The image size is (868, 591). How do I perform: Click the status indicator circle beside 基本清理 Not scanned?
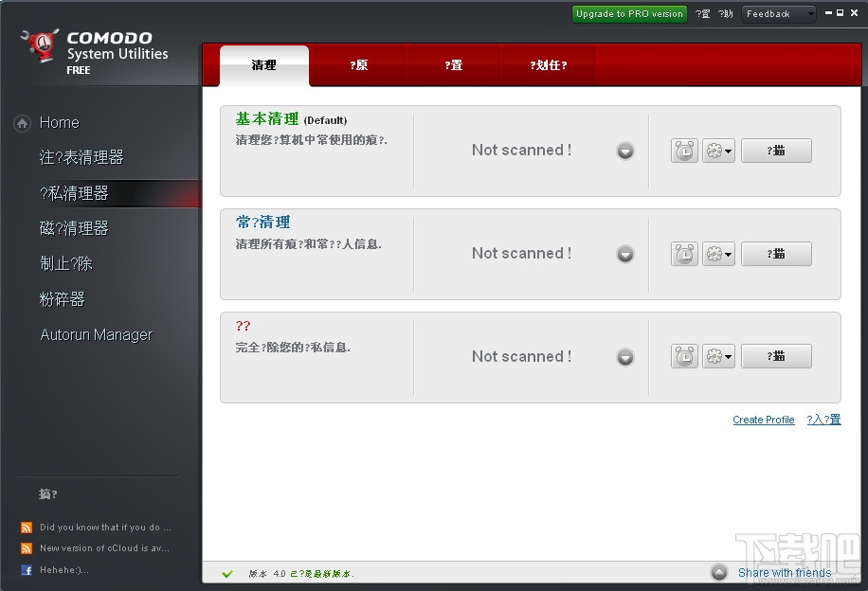coord(624,150)
